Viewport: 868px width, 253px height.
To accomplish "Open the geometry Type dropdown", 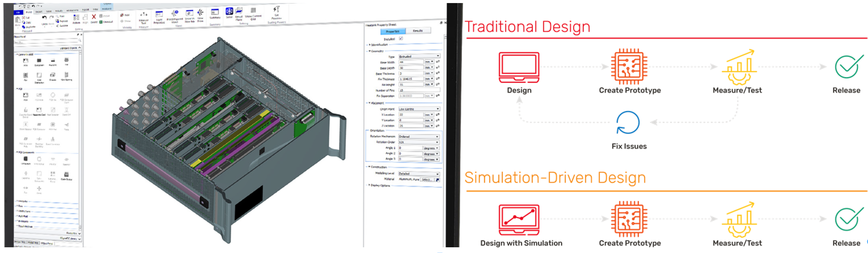I will [x=419, y=56].
